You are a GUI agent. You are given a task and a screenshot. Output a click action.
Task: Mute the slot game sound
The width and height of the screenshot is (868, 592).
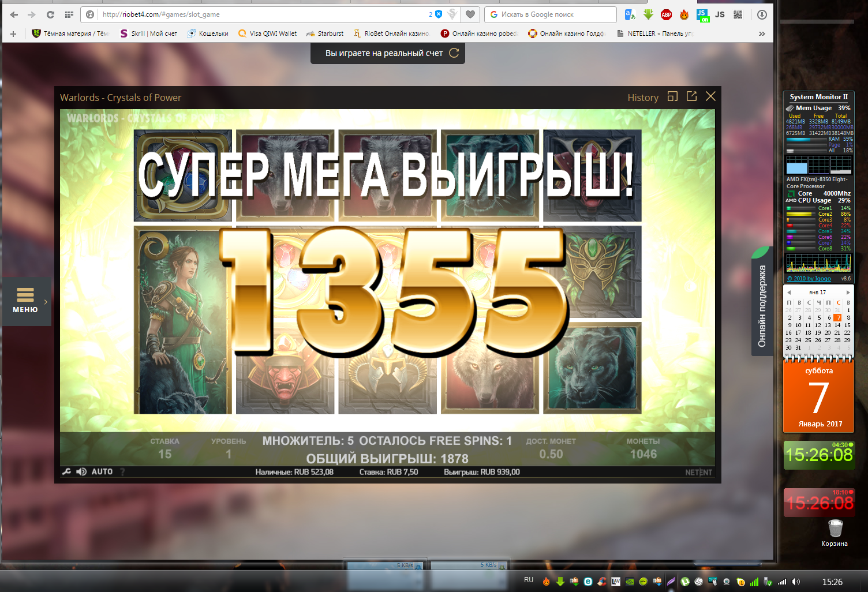coord(81,471)
